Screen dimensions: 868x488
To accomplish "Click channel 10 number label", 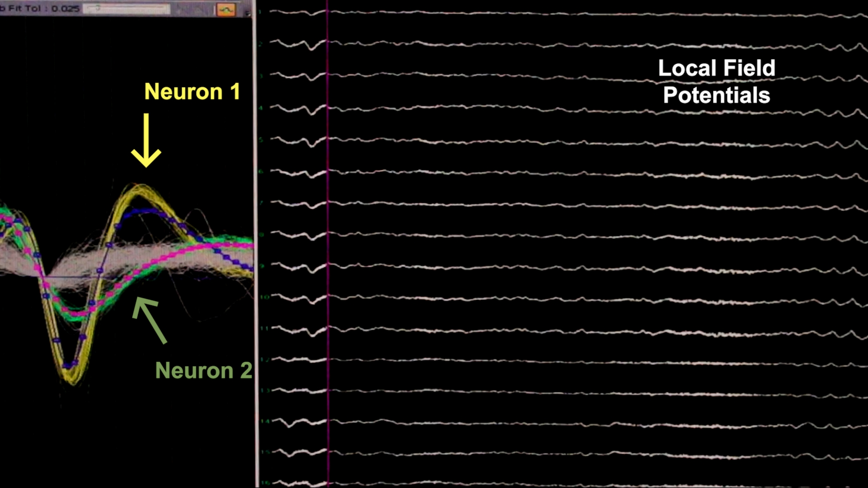I will [x=265, y=297].
